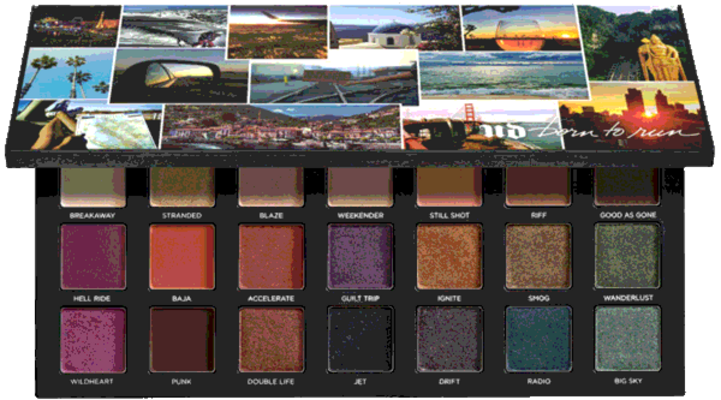Image resolution: width=721 pixels, height=400 pixels.
Task: Pick the Good As Gone shade
Action: (628, 187)
